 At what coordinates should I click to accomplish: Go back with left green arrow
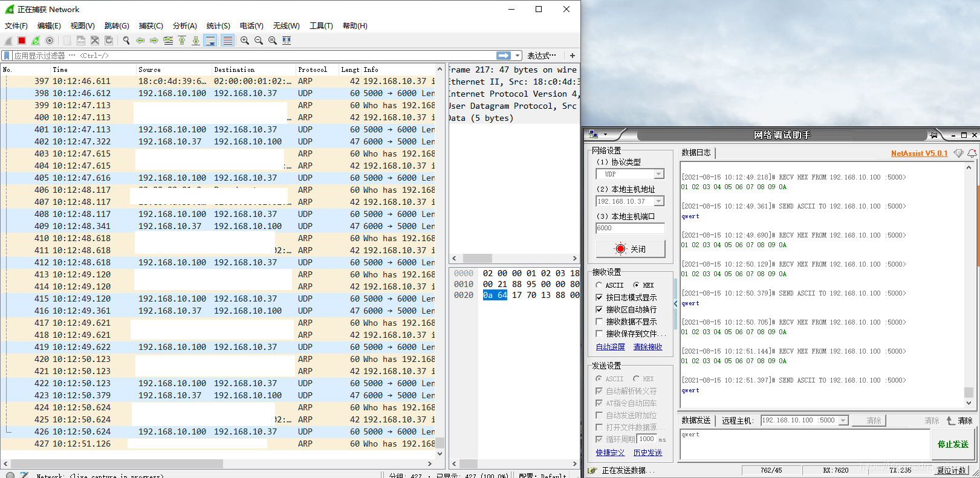(140, 40)
